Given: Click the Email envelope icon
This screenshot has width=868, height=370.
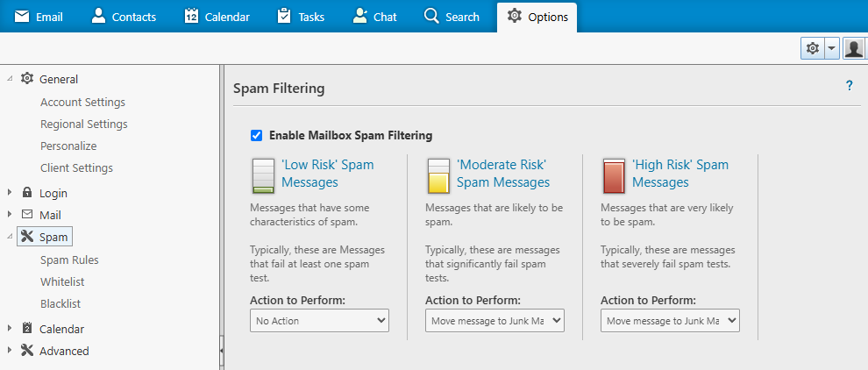Looking at the screenshot, I should pos(22,17).
